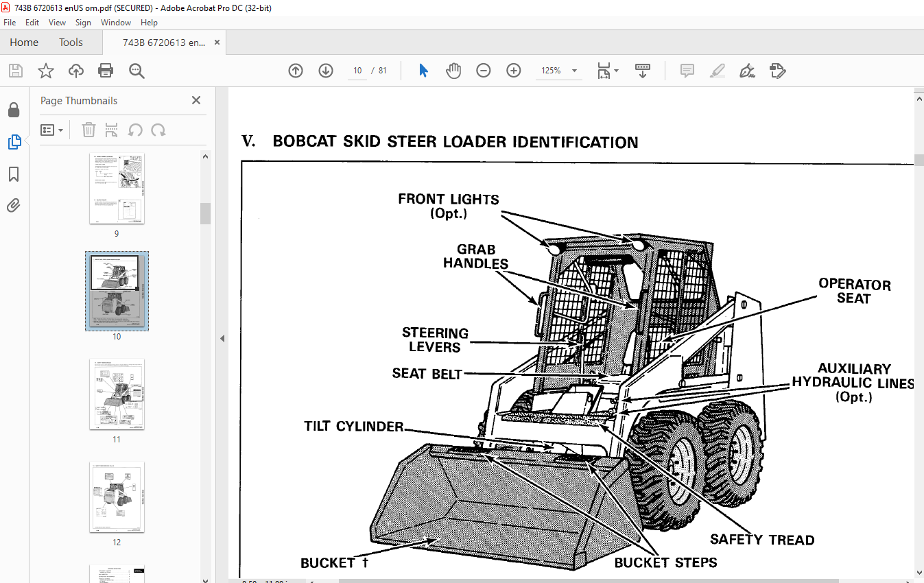924x583 pixels.
Task: Show Page Thumbnails panel icon
Action: [14, 142]
